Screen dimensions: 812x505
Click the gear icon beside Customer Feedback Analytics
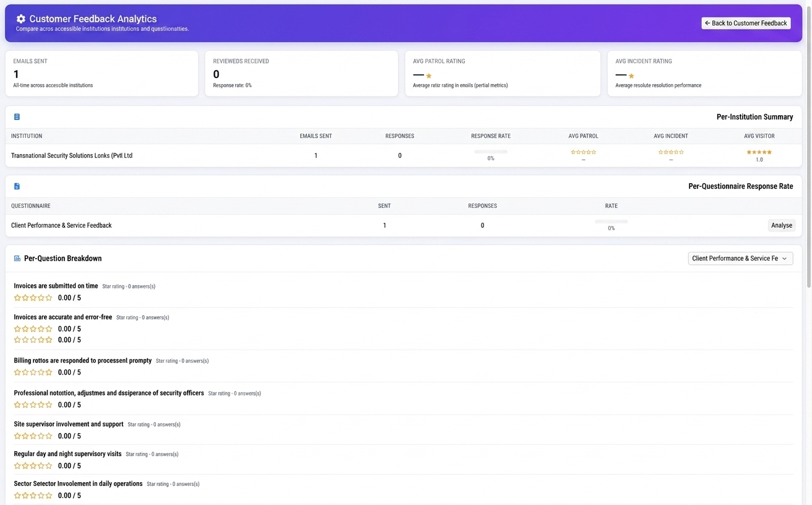(x=21, y=19)
